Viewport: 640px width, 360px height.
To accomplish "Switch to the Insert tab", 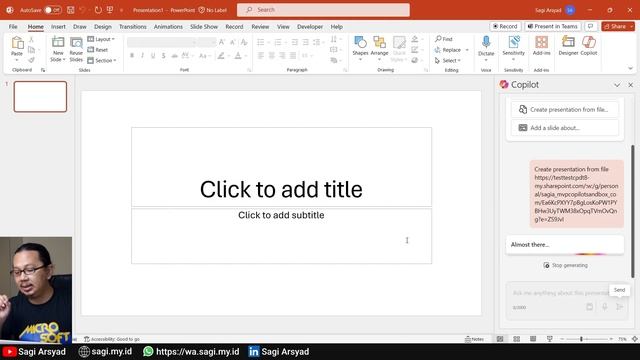I will tap(58, 27).
